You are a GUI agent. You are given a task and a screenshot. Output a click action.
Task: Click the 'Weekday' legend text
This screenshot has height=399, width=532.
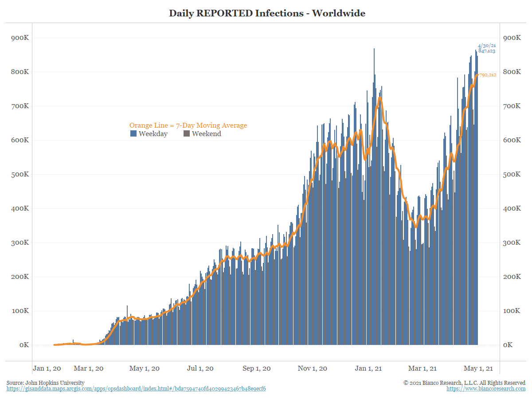click(x=153, y=134)
